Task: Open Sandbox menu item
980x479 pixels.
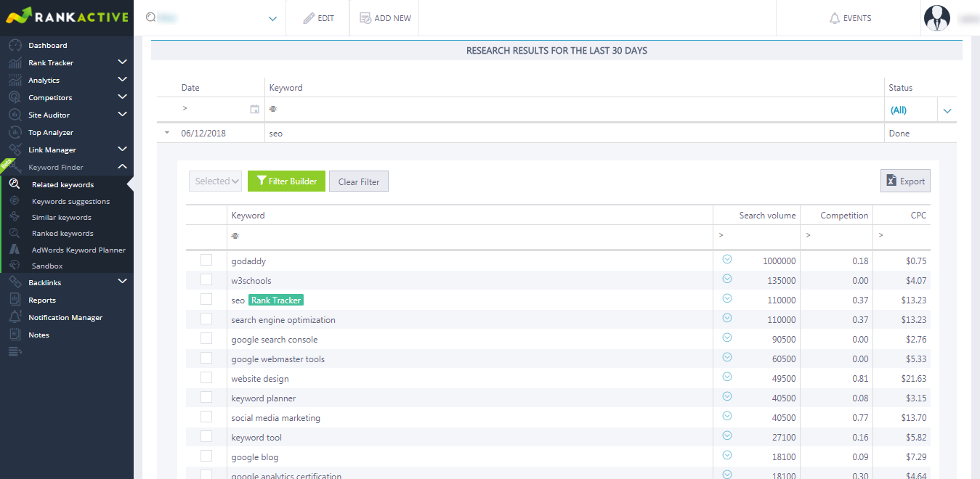Action: [47, 266]
